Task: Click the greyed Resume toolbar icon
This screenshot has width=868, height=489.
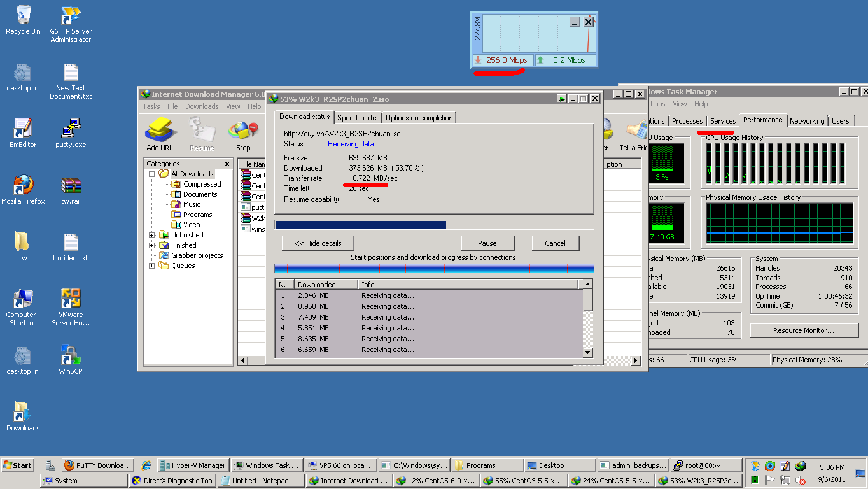Action: tap(202, 131)
